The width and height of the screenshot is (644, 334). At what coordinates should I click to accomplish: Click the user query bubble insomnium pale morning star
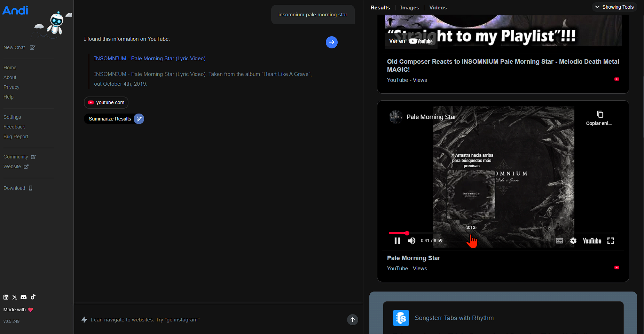[313, 15]
